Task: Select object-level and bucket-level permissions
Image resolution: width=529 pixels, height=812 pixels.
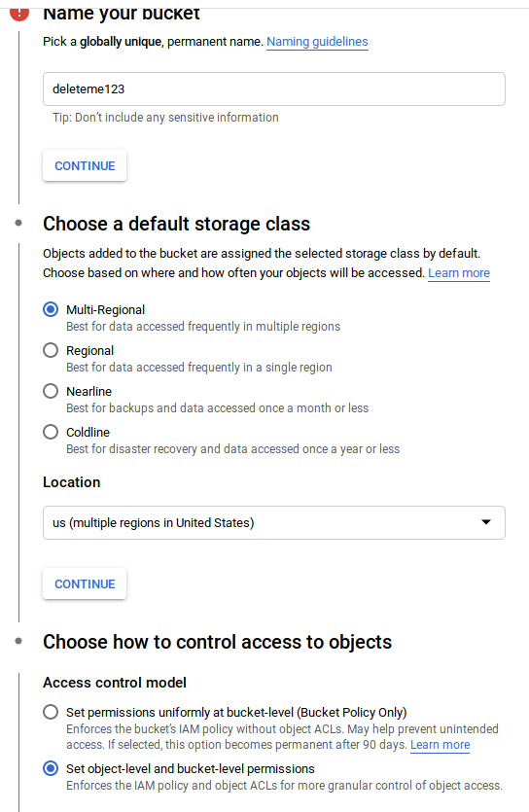Action: pyautogui.click(x=51, y=768)
